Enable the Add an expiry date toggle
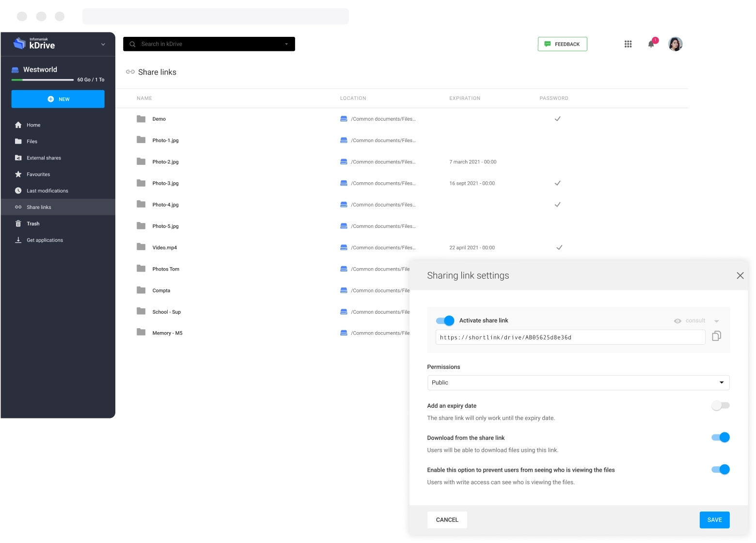 (x=720, y=406)
